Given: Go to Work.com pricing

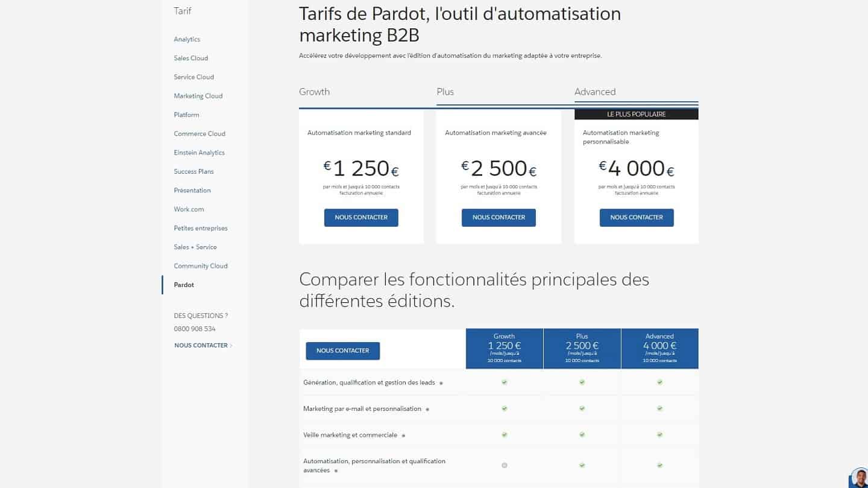Looking at the screenshot, I should 189,209.
